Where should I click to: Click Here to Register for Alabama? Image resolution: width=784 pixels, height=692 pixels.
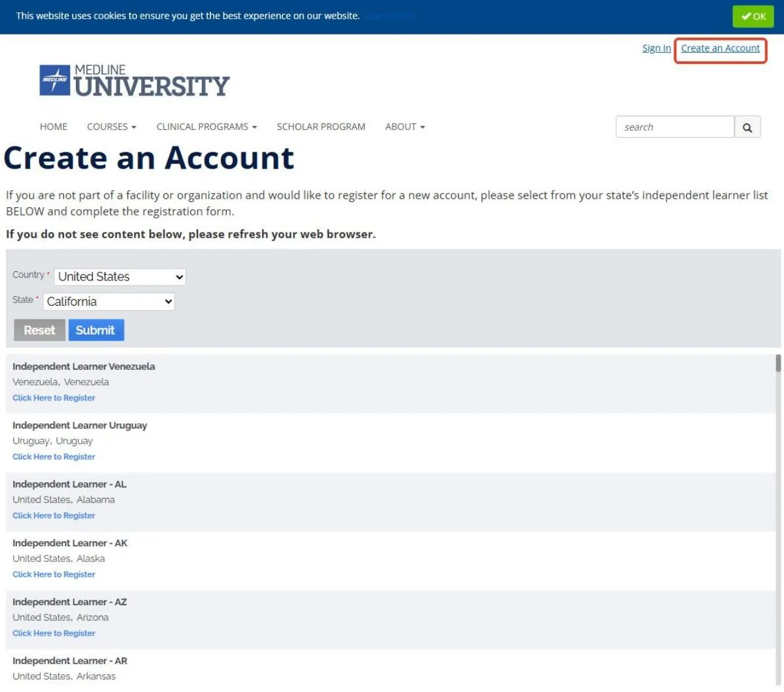[x=54, y=516]
